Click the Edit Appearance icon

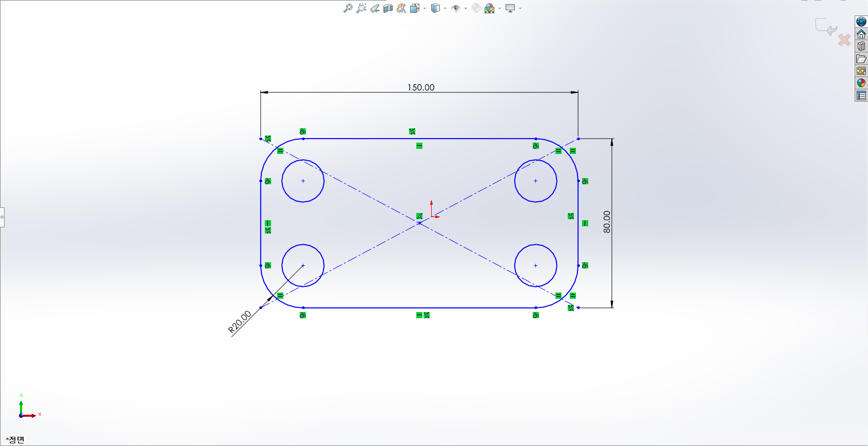(x=476, y=8)
